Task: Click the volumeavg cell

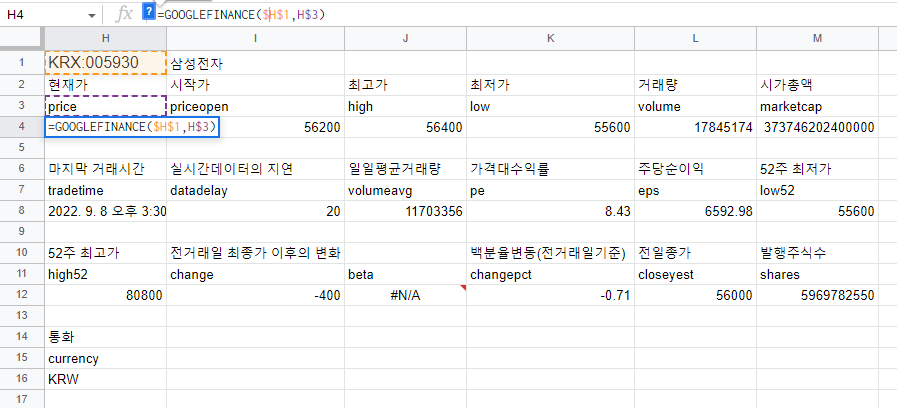Action: (406, 191)
